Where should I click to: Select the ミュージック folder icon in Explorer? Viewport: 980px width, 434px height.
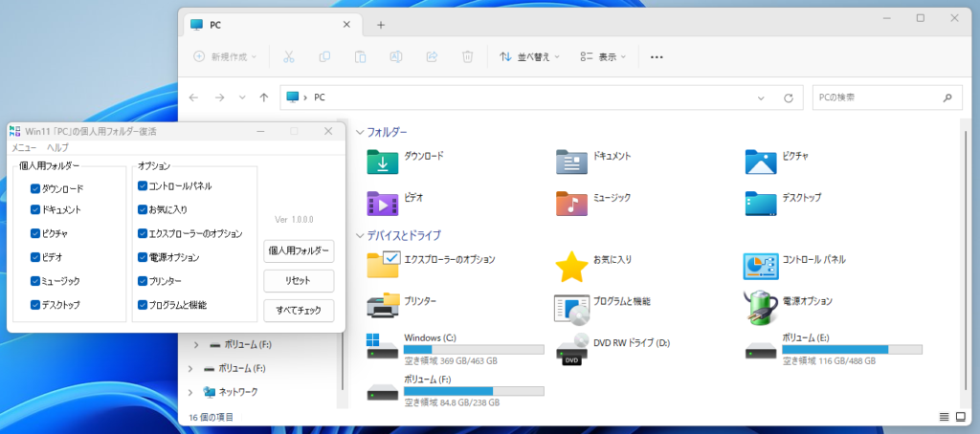point(572,203)
